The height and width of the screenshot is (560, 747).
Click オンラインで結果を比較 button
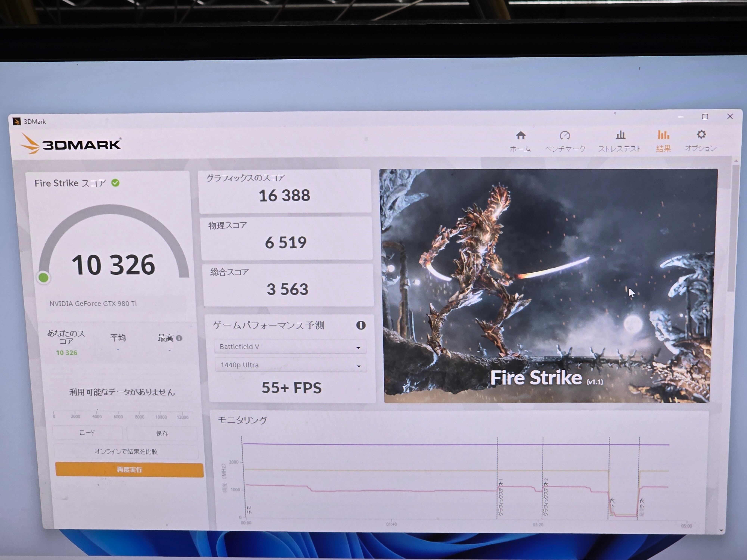(x=126, y=452)
